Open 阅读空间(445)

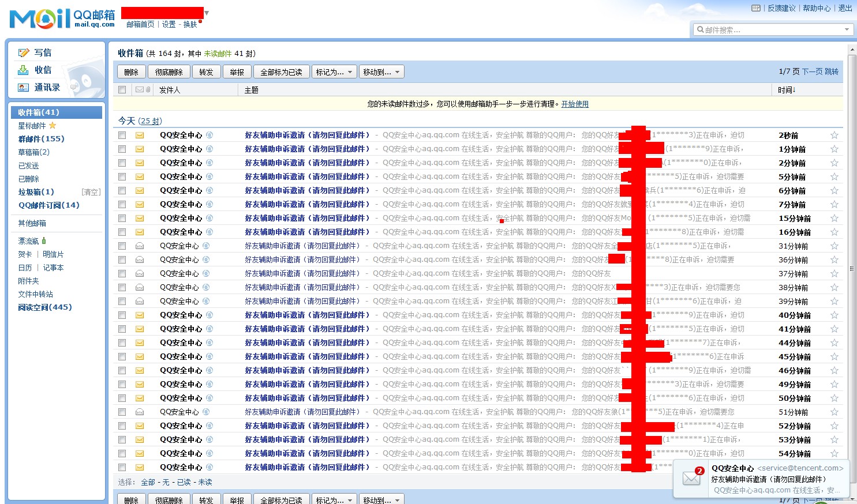click(x=45, y=307)
